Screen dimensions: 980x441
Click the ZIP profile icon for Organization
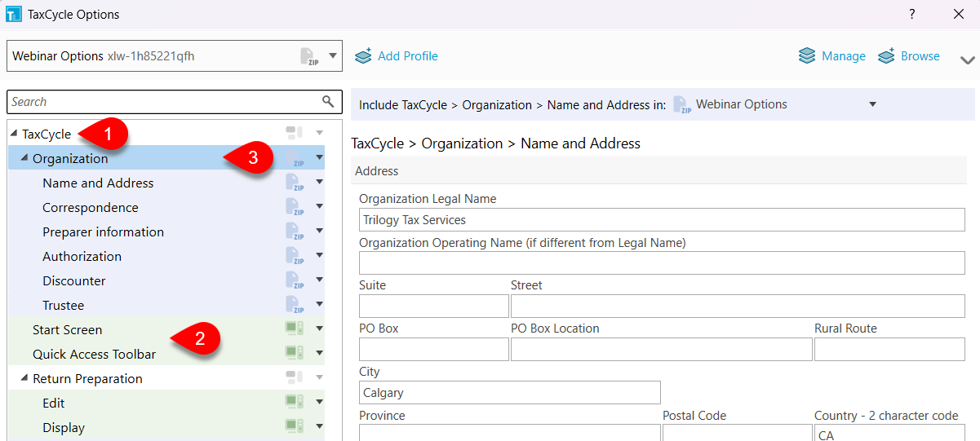(x=295, y=158)
